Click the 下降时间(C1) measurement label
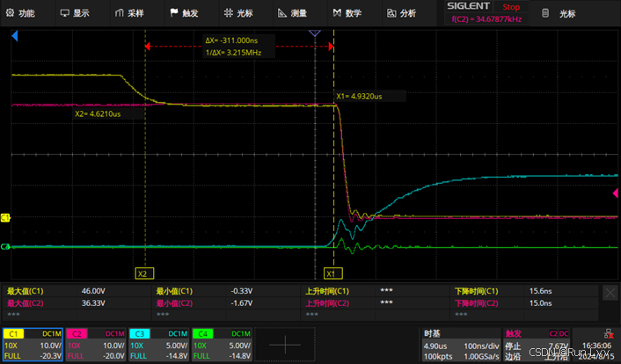621x364 pixels. (477, 291)
